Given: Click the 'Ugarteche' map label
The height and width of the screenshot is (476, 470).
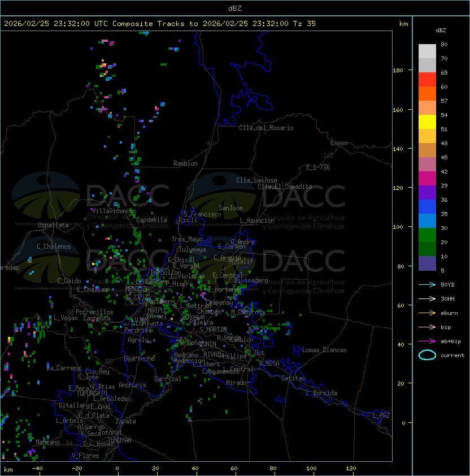Looking at the screenshot, I should (140, 358).
